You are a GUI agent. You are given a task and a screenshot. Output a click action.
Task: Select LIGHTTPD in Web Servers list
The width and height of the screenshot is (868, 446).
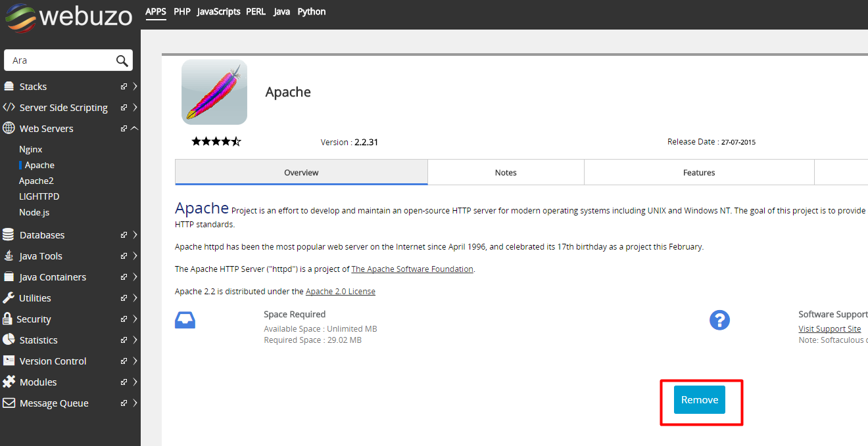point(39,196)
